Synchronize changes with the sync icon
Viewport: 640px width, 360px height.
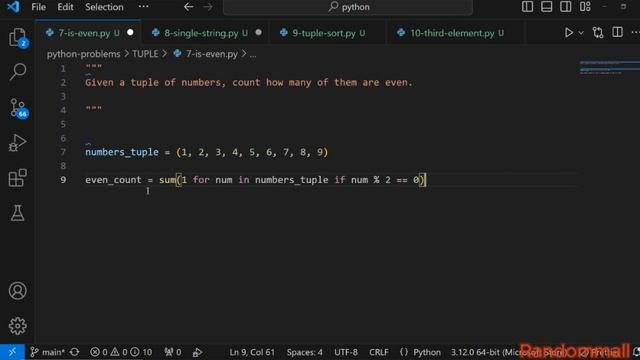coord(74,352)
